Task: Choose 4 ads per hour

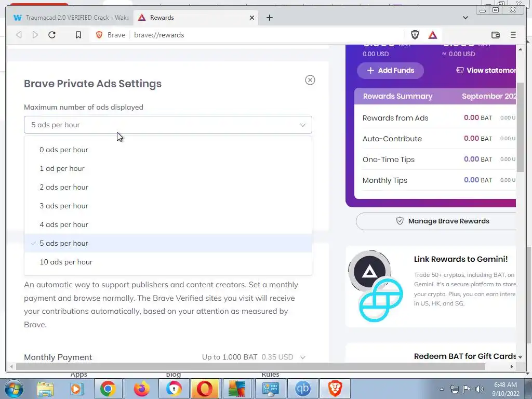Action: click(x=168, y=224)
